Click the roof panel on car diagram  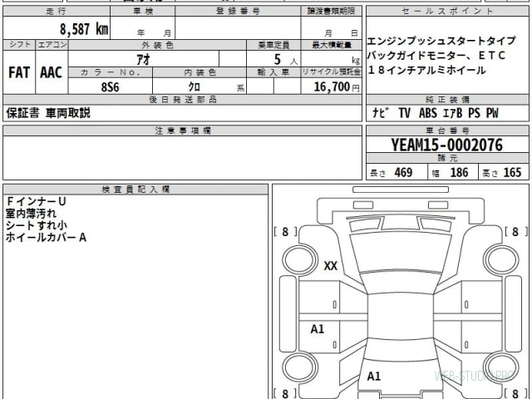click(x=401, y=317)
